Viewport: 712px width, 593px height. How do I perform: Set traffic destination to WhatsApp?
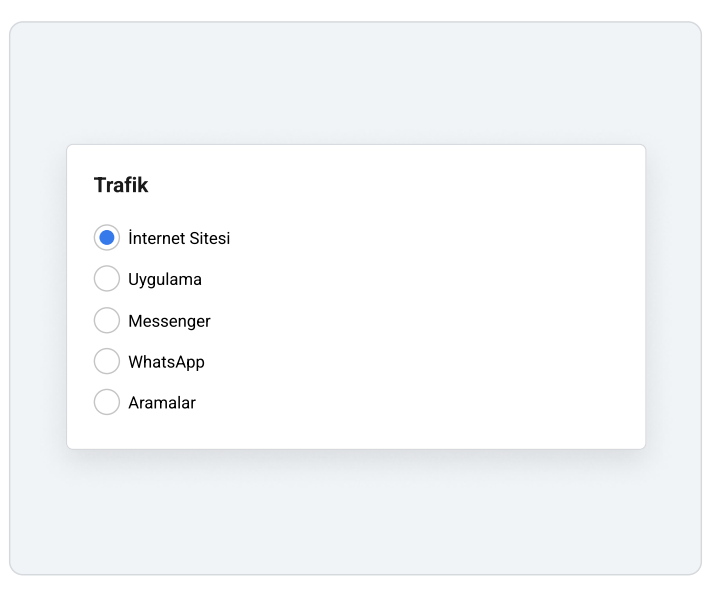point(107,361)
